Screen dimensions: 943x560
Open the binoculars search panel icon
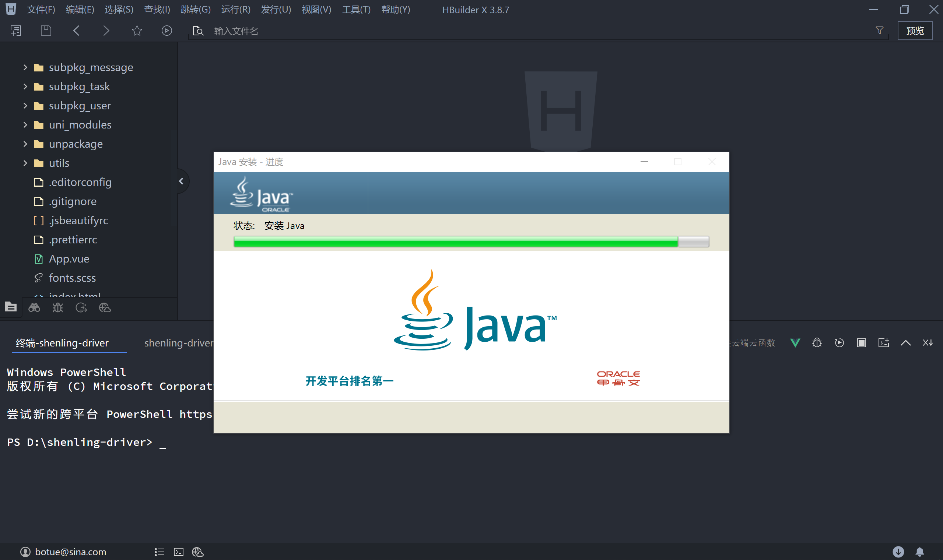34,307
